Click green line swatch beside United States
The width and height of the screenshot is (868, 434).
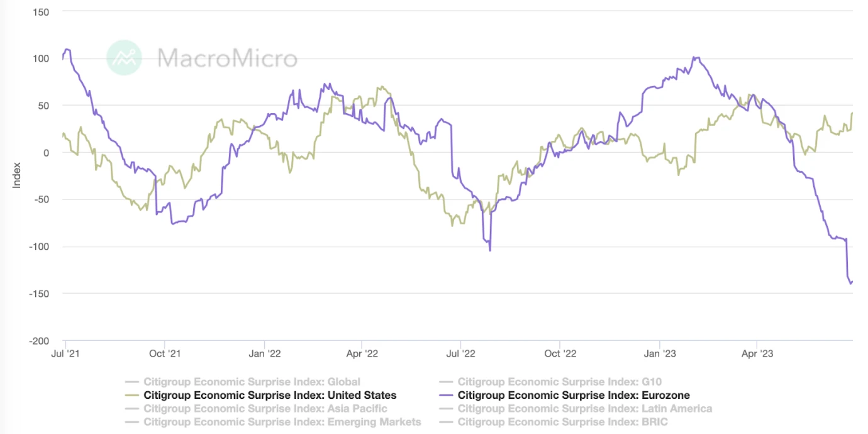(x=132, y=396)
